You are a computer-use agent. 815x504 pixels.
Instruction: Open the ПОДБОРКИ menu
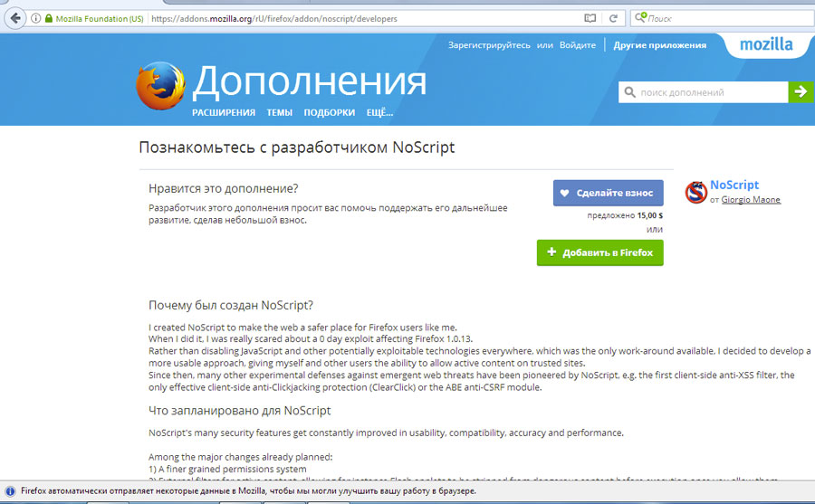click(329, 113)
